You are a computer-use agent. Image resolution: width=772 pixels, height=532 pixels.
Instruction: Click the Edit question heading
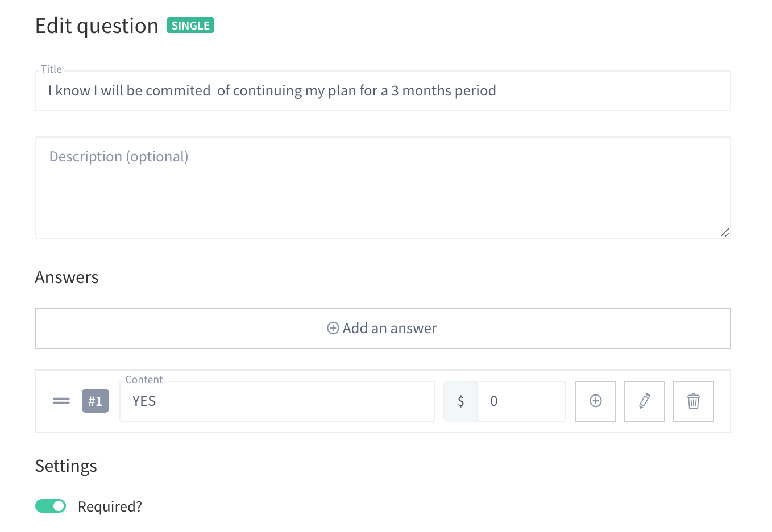[97, 26]
